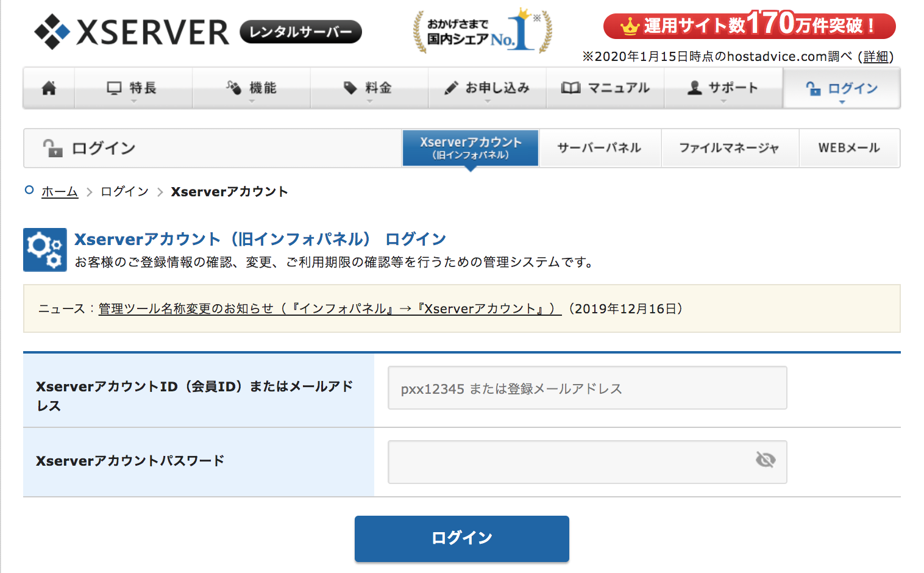This screenshot has height=573, width=924.
Task: Switch to the WEBメール tab
Action: point(849,148)
